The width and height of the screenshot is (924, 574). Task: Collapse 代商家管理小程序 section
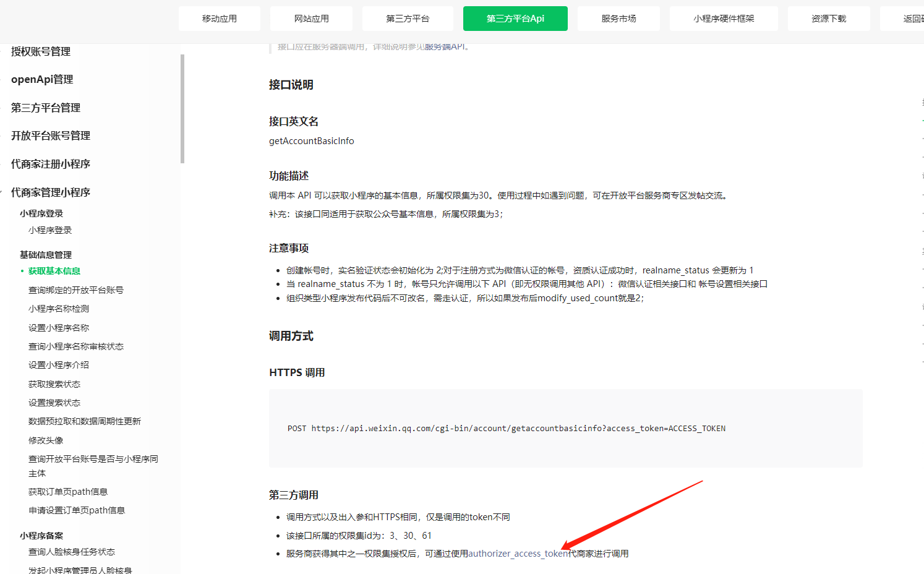51,192
